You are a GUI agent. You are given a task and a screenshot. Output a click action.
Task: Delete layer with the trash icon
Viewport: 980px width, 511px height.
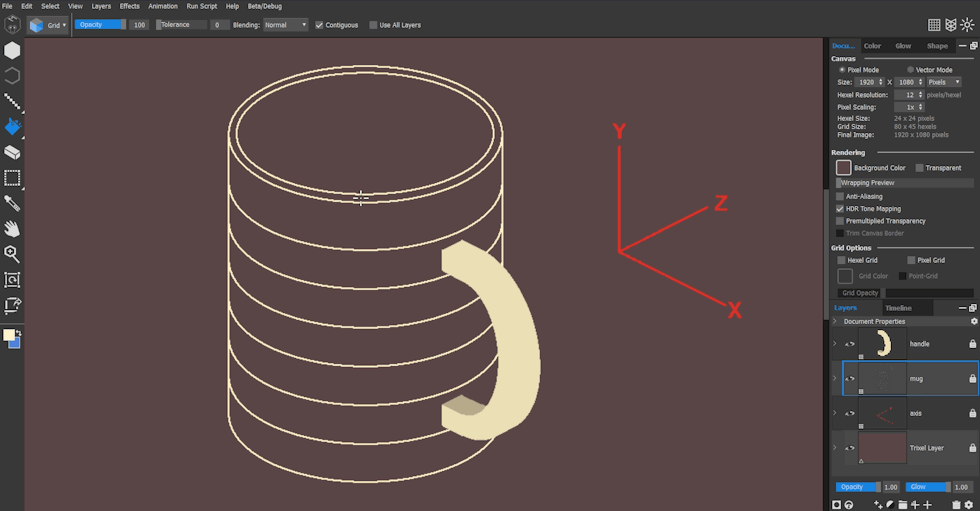pyautogui.click(x=956, y=505)
